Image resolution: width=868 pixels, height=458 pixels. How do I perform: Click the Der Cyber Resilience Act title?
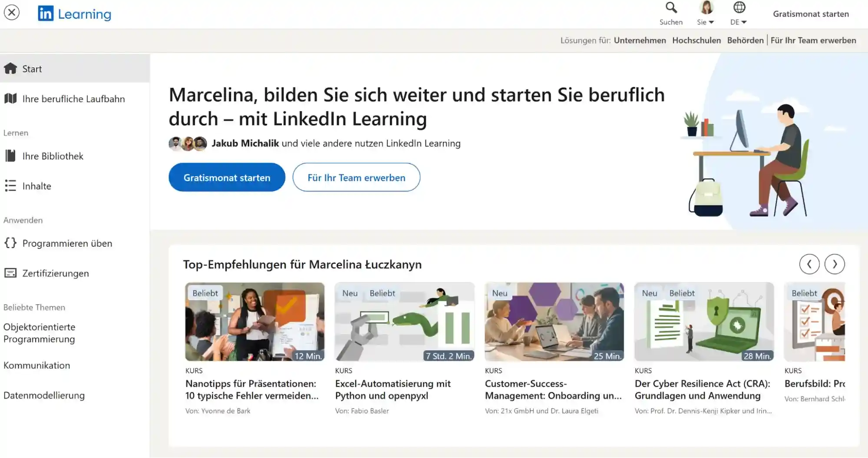click(702, 390)
